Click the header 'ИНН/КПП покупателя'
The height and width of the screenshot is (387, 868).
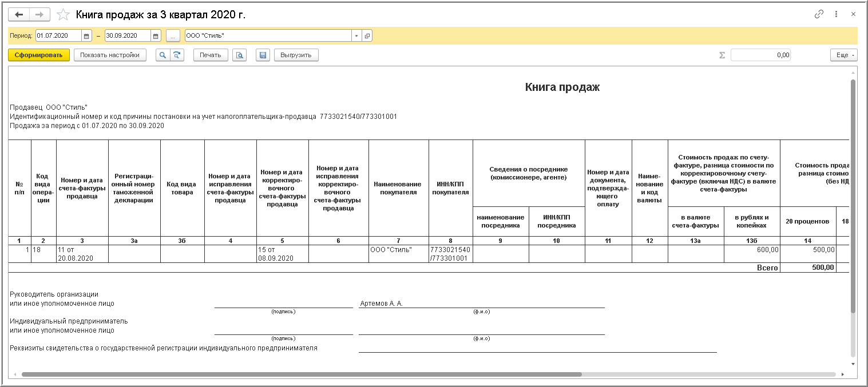(451, 188)
